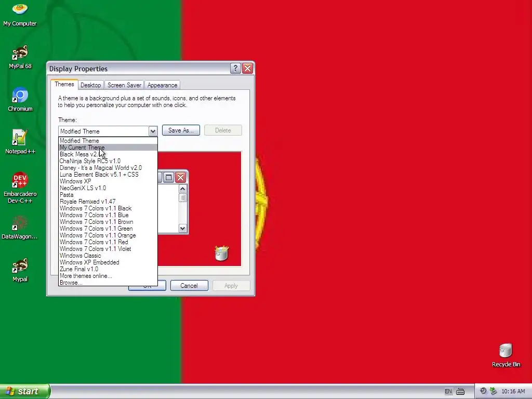The width and height of the screenshot is (532, 399).
Task: Click the round gray tray icon next to EN keyboard
Action: click(483, 391)
